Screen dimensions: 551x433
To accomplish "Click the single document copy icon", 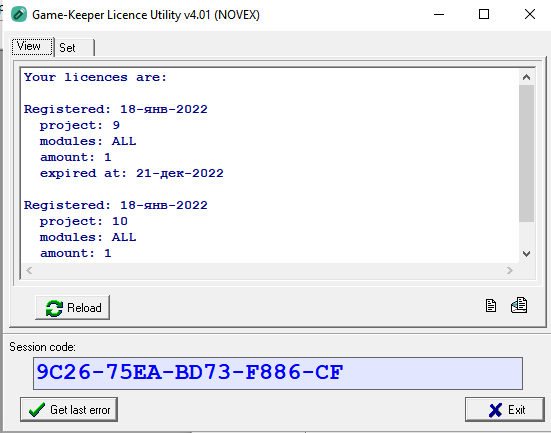I will pyautogui.click(x=491, y=305).
